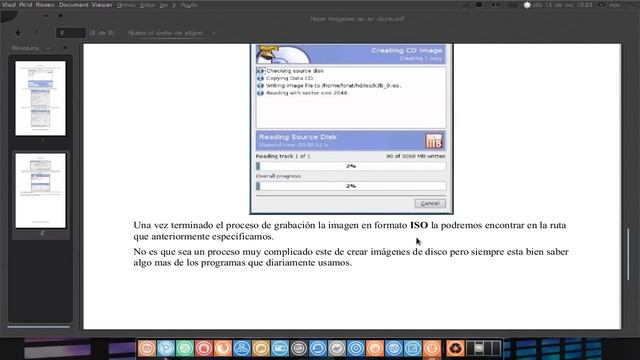Open the blue three-circles dock icon
640x360 pixels.
point(242,349)
